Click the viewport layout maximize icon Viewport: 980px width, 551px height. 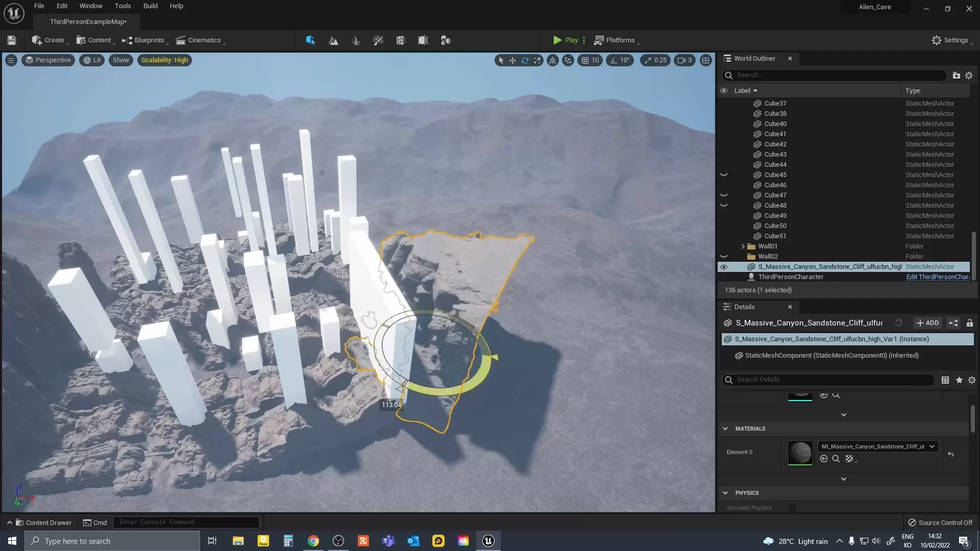click(705, 60)
